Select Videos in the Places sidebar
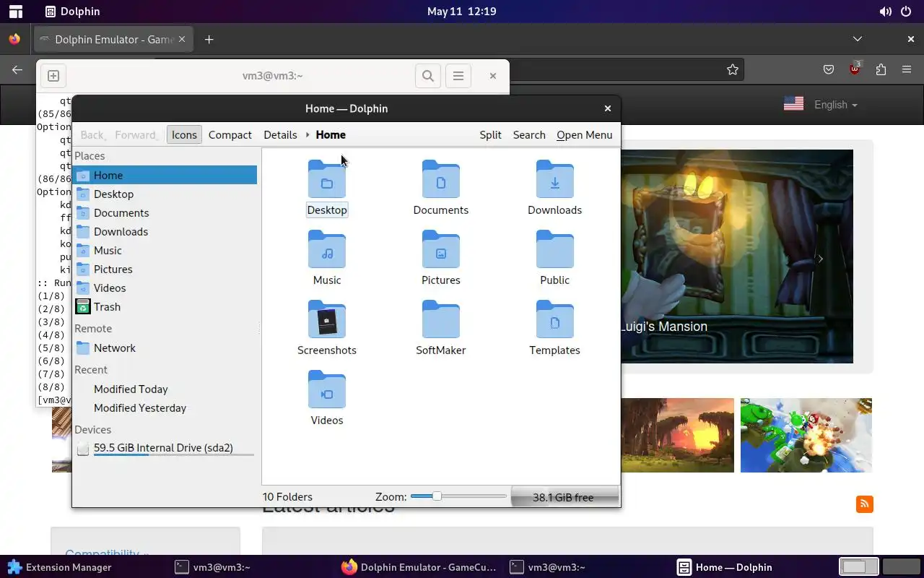This screenshot has height=578, width=924. [x=165, y=288]
